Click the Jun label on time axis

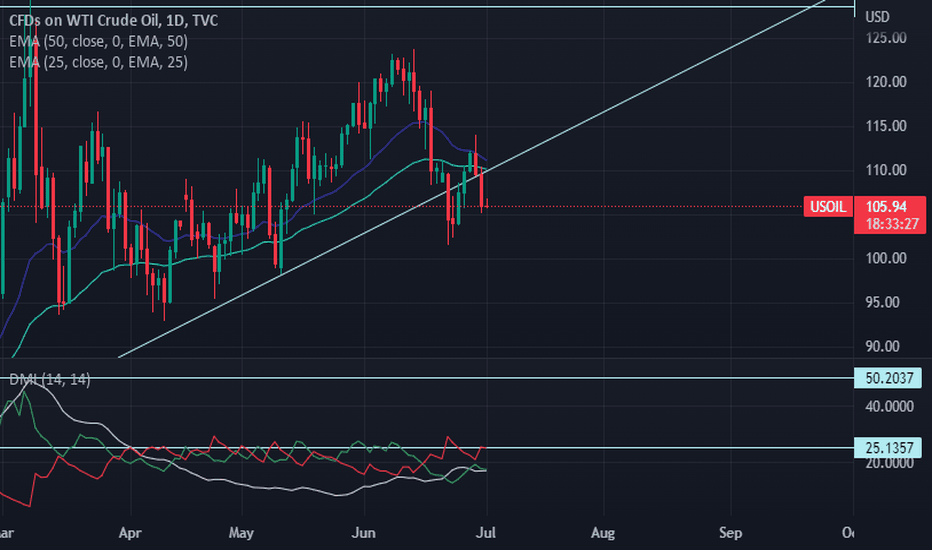(x=364, y=533)
